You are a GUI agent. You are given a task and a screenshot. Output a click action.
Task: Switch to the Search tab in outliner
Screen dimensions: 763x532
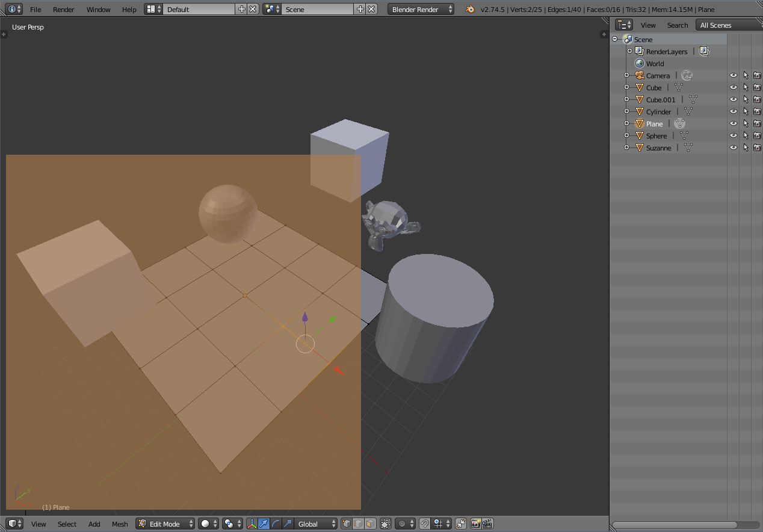(678, 25)
